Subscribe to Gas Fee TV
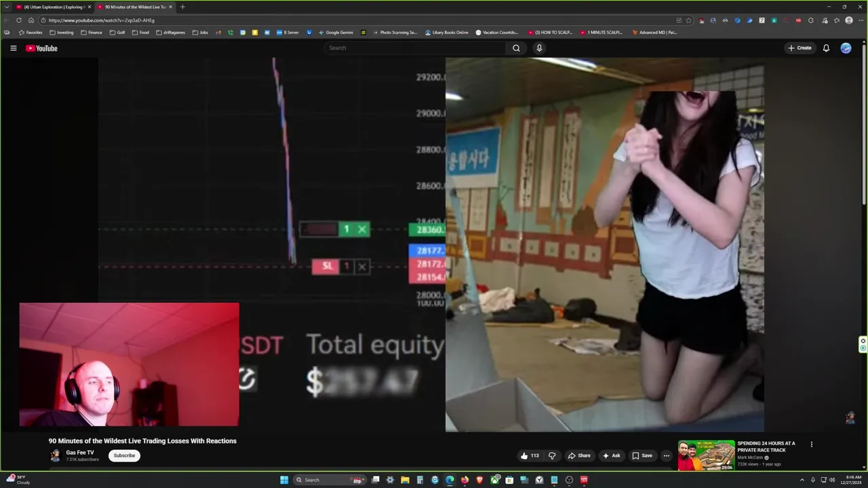Image resolution: width=868 pixels, height=488 pixels. point(124,455)
